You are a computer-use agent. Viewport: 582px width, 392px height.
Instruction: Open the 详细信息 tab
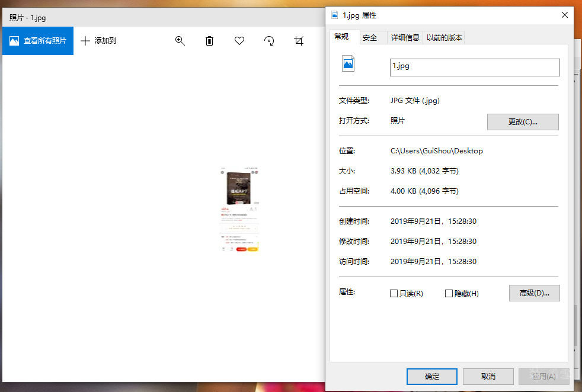(x=405, y=37)
